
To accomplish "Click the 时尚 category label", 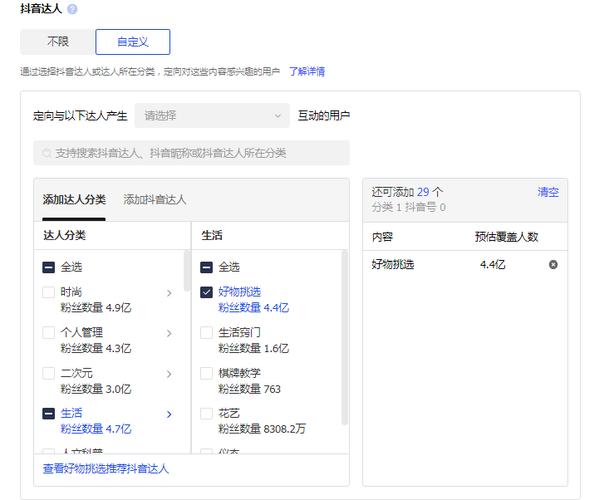I will point(71,292).
